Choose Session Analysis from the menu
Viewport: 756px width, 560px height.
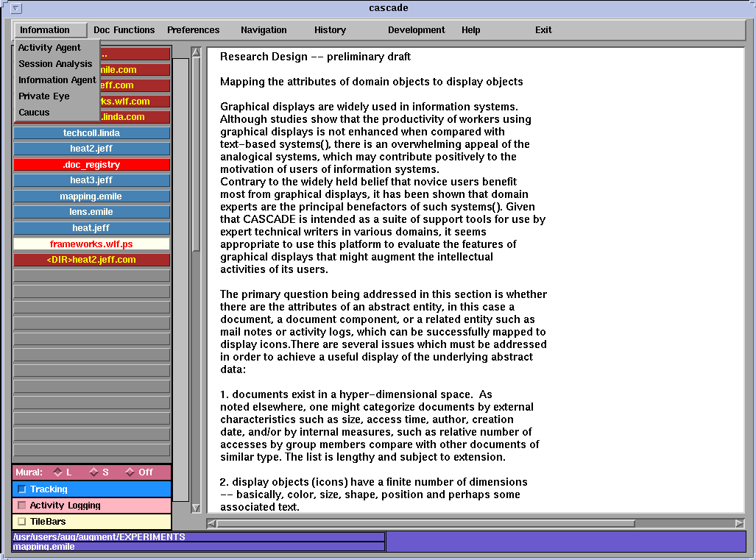(x=57, y=63)
